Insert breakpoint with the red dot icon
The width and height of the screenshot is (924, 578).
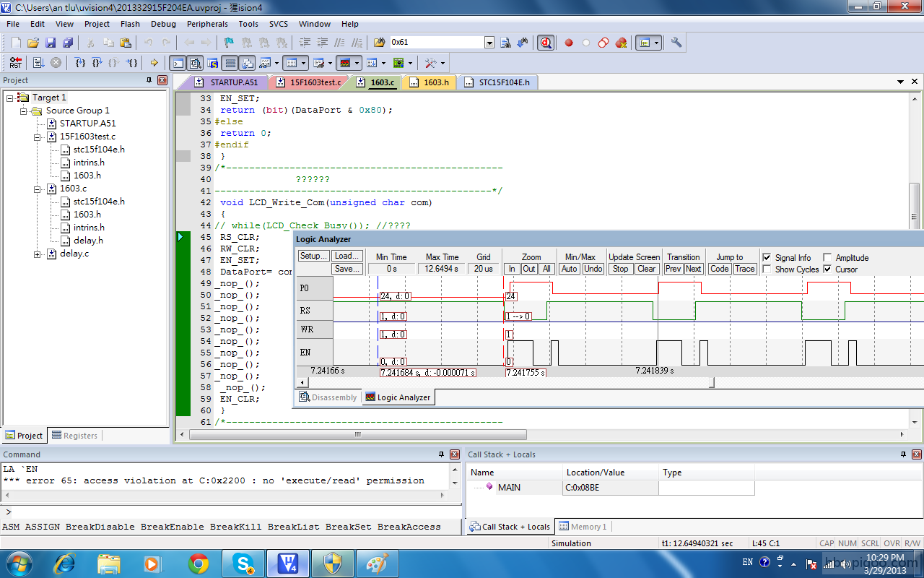pos(569,43)
